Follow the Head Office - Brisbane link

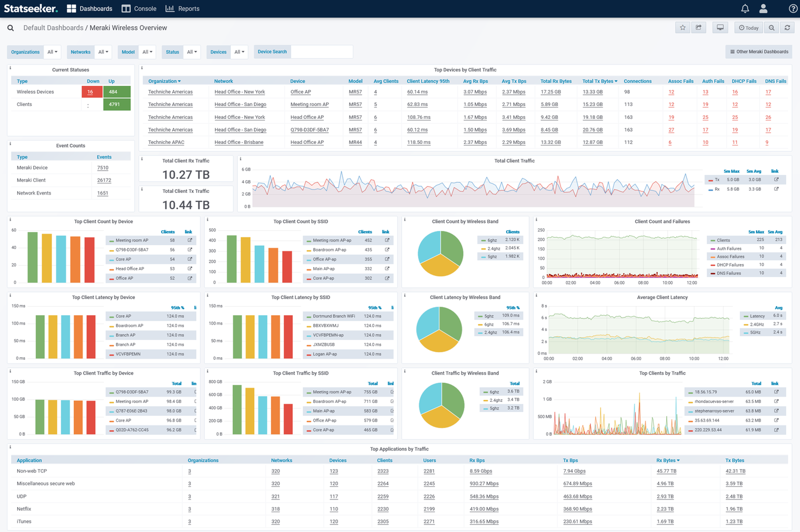[x=239, y=142]
